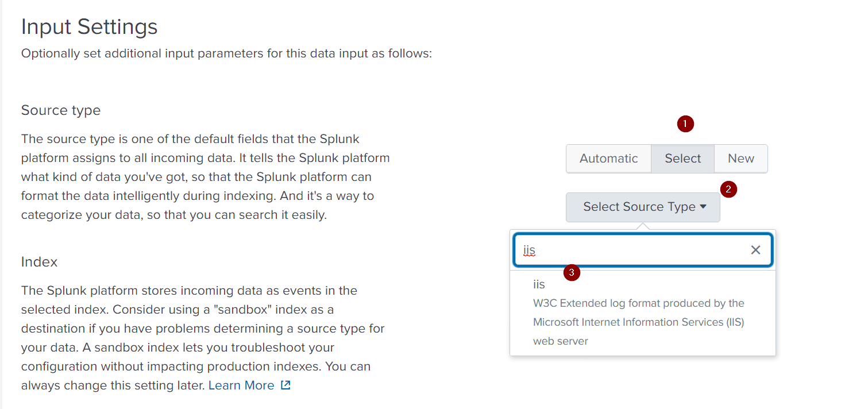Switch source type mode to Automatic
Image resolution: width=868 pixels, height=409 pixels.
pyautogui.click(x=608, y=159)
